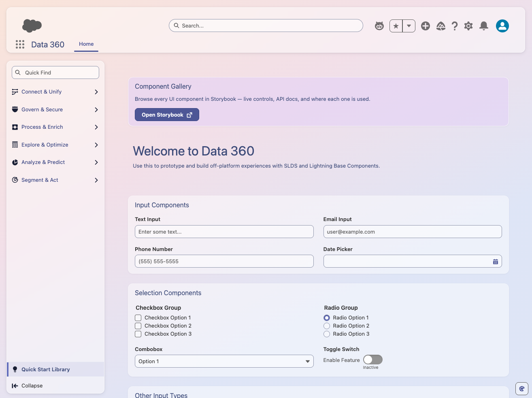Viewport: 532px width, 398px height.
Task: Switch to the Home tab
Action: [86, 44]
